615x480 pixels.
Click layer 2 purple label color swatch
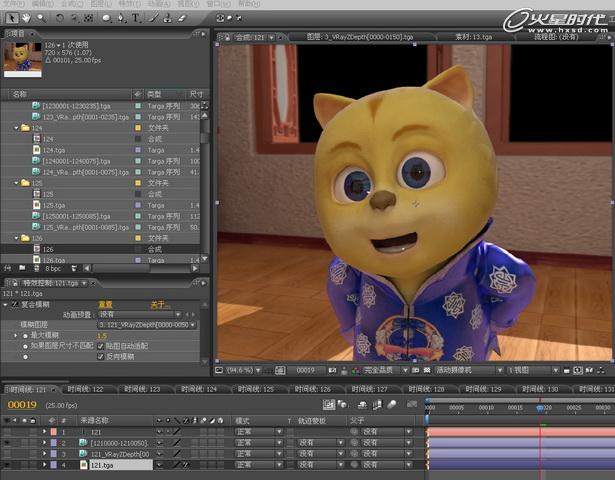[54, 443]
